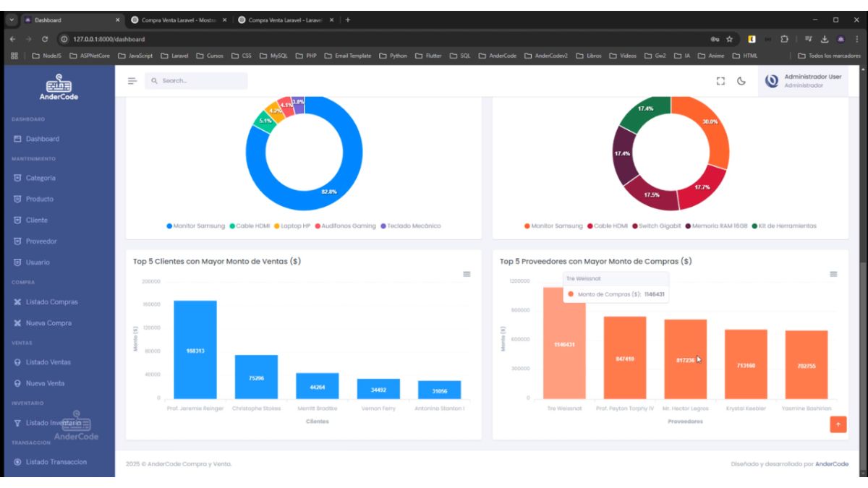Click the Search input field
Screen dimensions: 868x488
pos(196,81)
